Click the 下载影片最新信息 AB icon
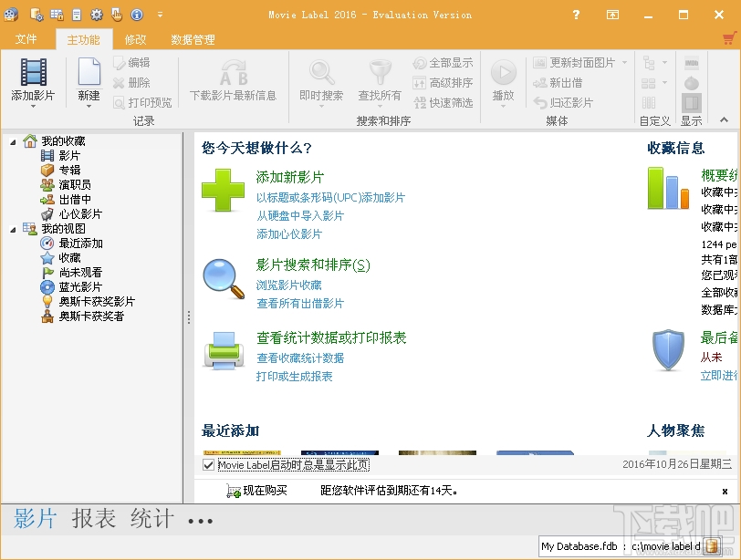The width and height of the screenshot is (741, 560). click(x=234, y=73)
